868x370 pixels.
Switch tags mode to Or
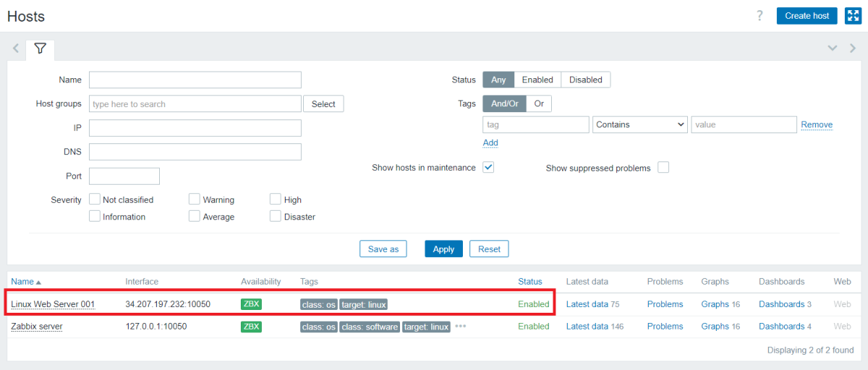(x=539, y=104)
